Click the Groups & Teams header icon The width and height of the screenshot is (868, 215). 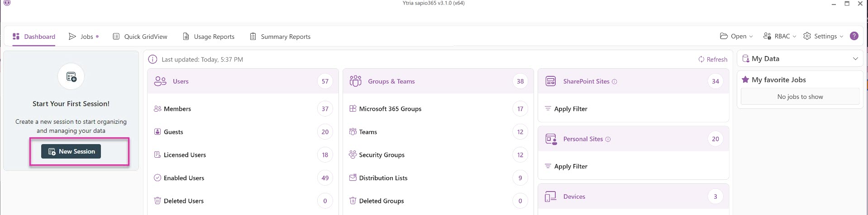(x=355, y=81)
